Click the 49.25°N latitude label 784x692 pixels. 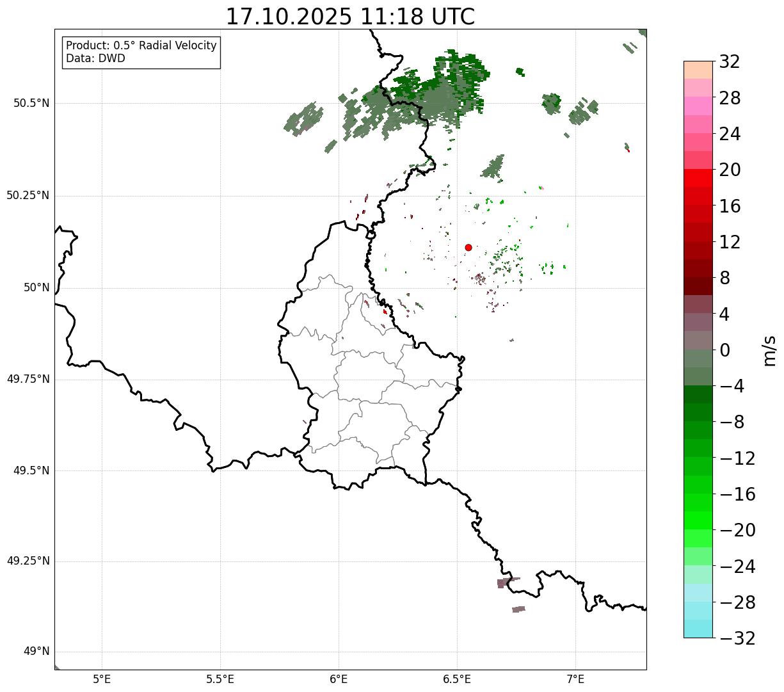(28, 561)
